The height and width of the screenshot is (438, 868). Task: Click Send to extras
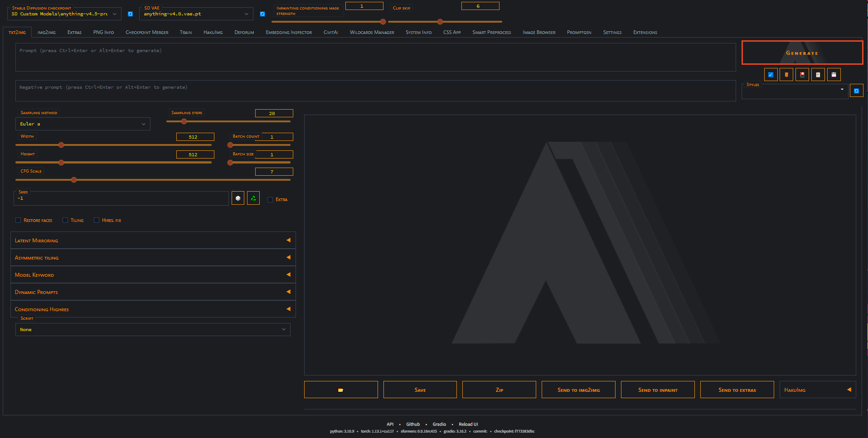[737, 390]
